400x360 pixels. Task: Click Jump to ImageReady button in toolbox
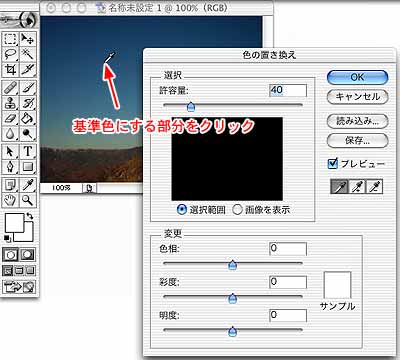tap(19, 286)
